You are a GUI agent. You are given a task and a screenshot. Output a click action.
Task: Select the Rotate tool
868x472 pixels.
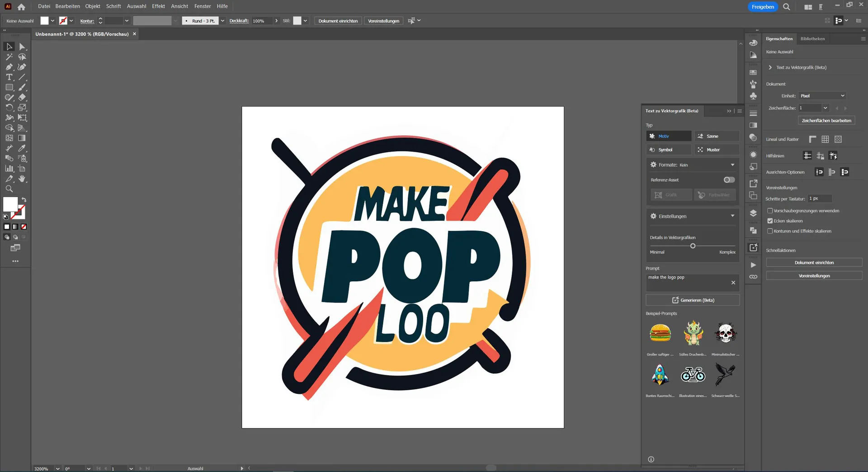point(9,107)
